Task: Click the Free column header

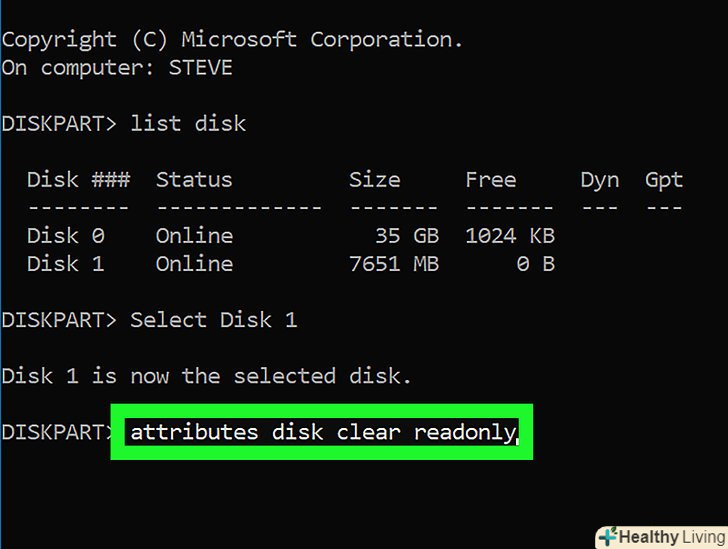Action: click(x=491, y=180)
